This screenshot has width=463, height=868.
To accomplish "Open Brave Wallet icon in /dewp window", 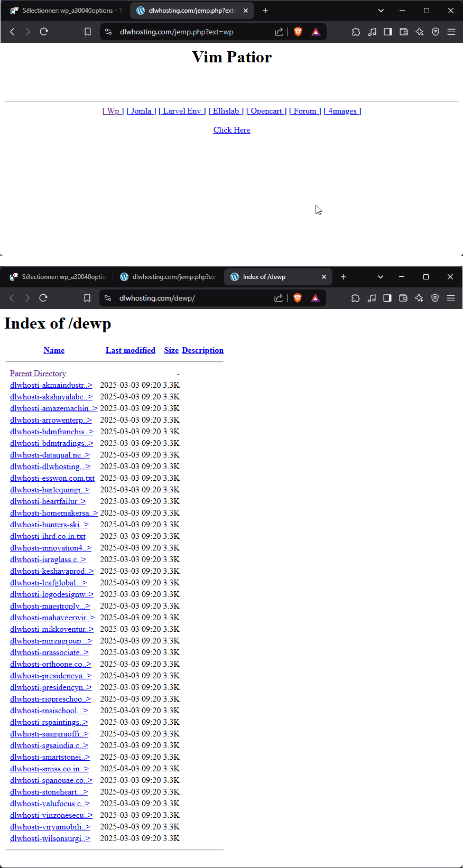I will 403,298.
